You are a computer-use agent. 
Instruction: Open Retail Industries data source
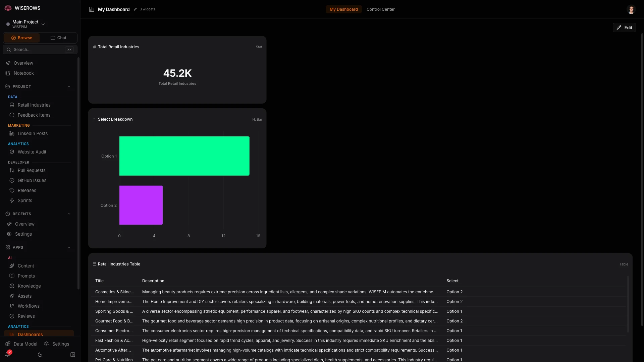coord(34,105)
